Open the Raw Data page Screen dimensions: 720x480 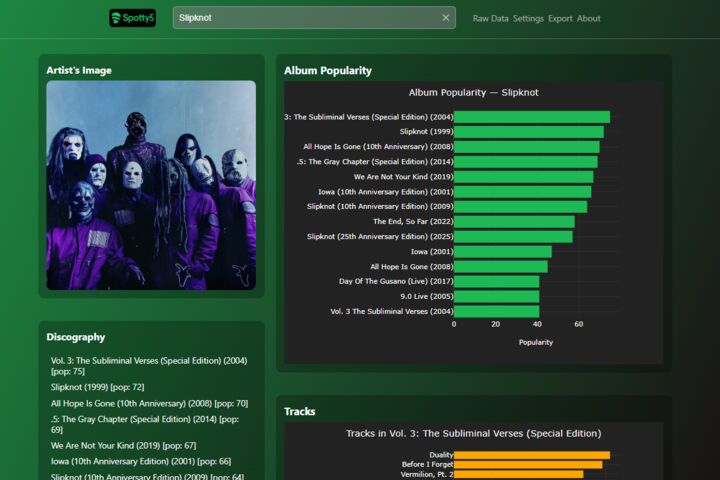click(x=490, y=18)
